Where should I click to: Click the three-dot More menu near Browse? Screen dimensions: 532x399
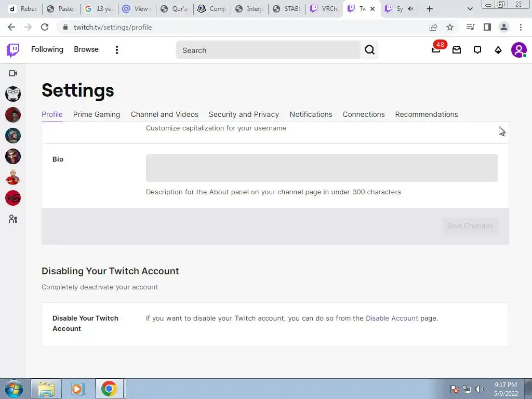tap(117, 50)
